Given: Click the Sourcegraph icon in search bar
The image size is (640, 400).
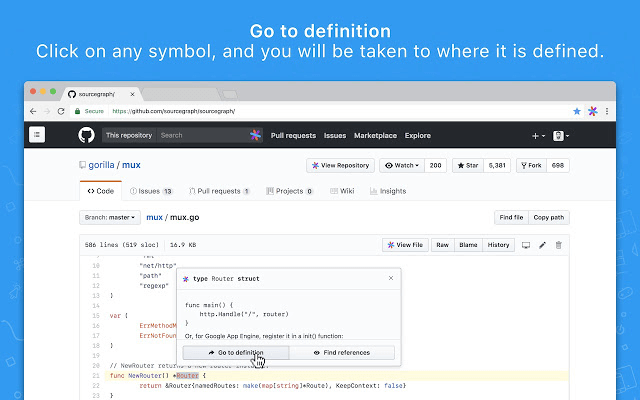Looking at the screenshot, I should tap(255, 135).
